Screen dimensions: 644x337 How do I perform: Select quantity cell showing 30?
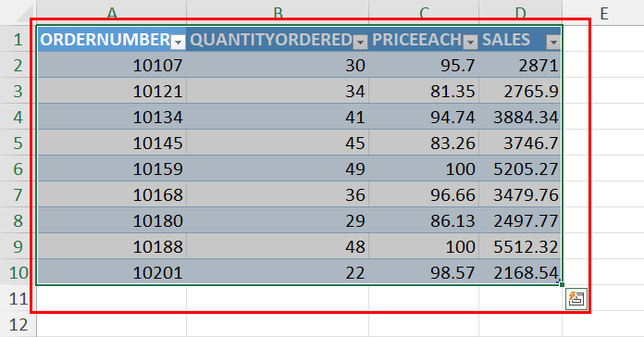point(278,65)
